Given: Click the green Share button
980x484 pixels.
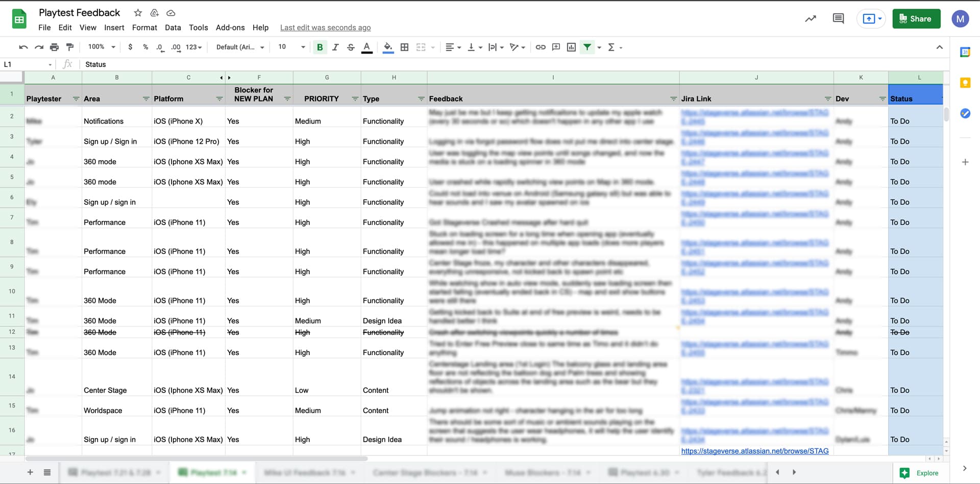Looking at the screenshot, I should 916,19.
